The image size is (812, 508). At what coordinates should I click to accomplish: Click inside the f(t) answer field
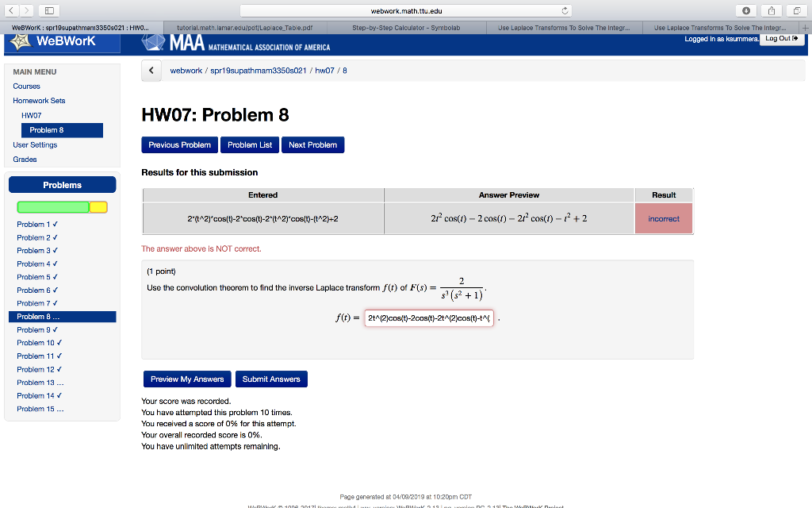pos(428,317)
